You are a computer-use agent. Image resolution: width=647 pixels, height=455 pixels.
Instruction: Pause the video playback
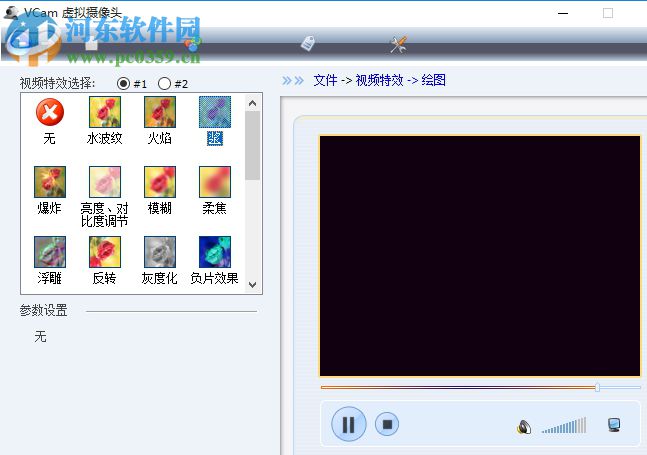click(x=349, y=424)
